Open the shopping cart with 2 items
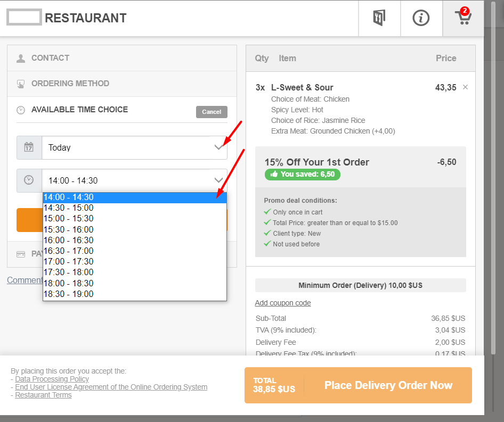 tap(463, 17)
